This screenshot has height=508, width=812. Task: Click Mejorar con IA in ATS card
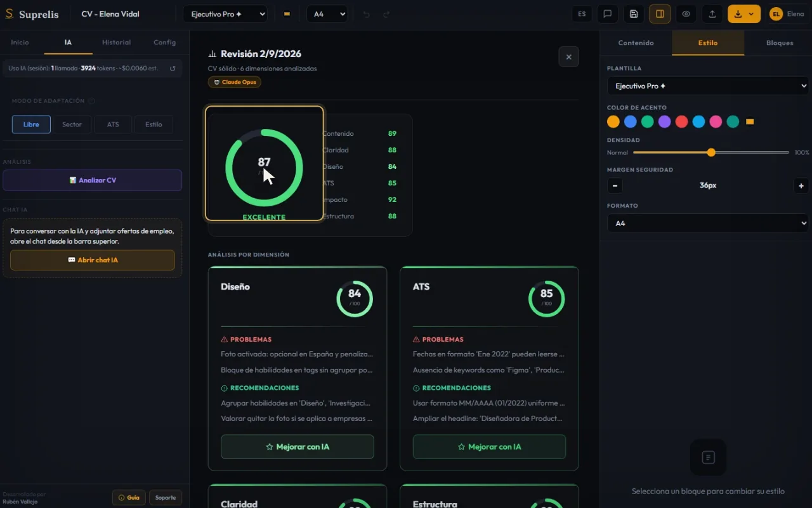pyautogui.click(x=489, y=446)
